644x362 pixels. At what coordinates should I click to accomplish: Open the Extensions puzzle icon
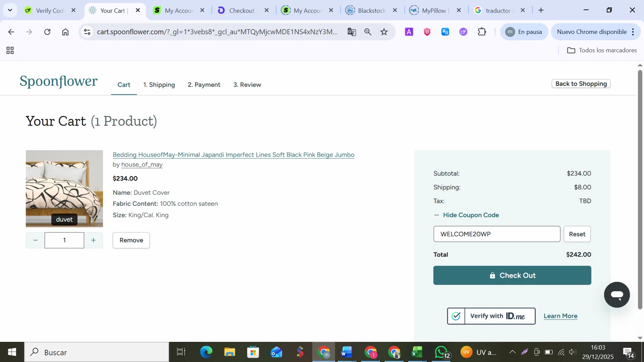(482, 32)
